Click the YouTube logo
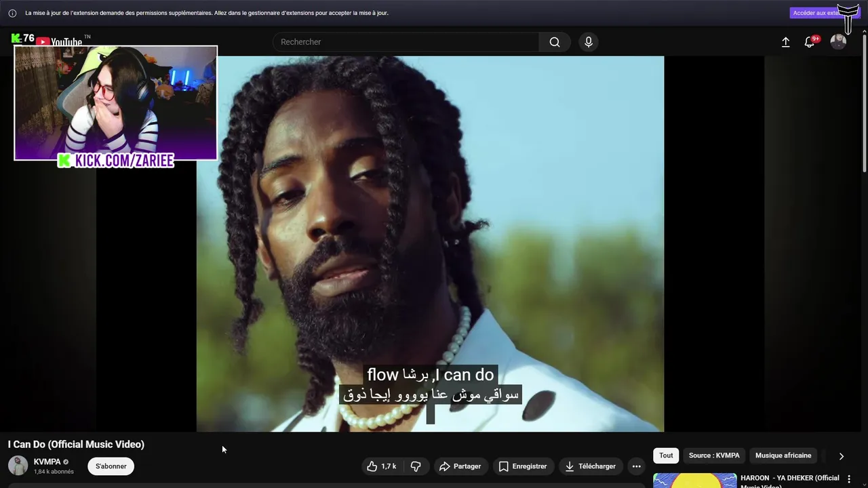The image size is (868, 488). coord(60,41)
